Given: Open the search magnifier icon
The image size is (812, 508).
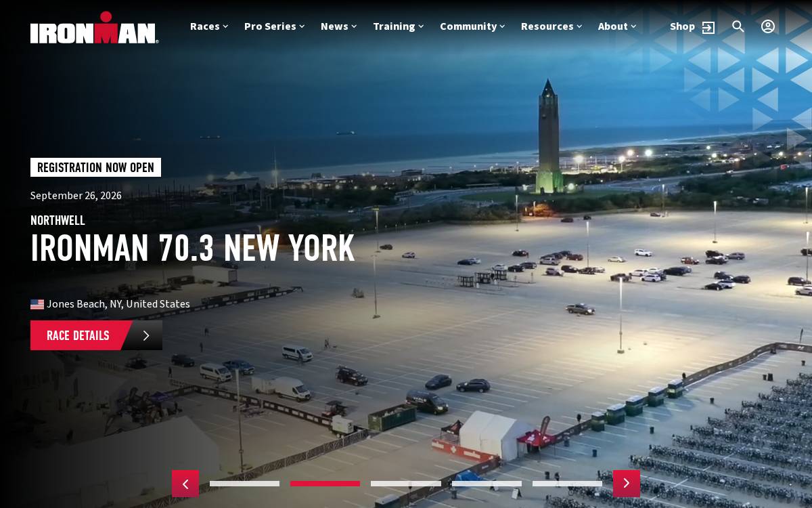Looking at the screenshot, I should pos(738,26).
